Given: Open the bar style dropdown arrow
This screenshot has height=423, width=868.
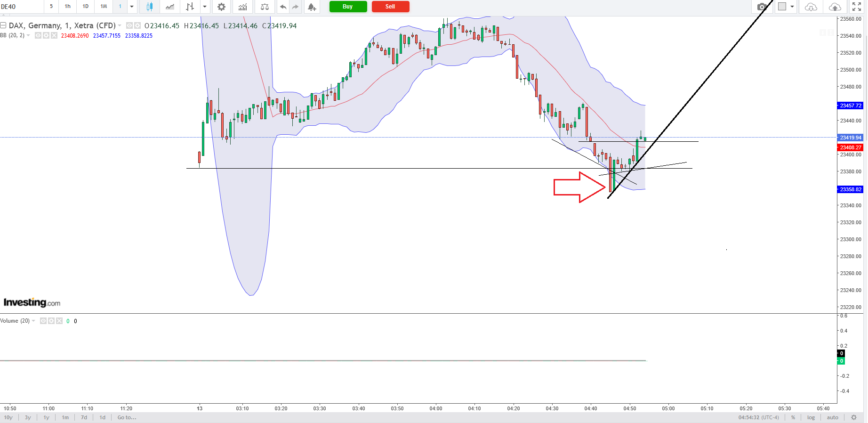Looking at the screenshot, I should coord(205,7).
